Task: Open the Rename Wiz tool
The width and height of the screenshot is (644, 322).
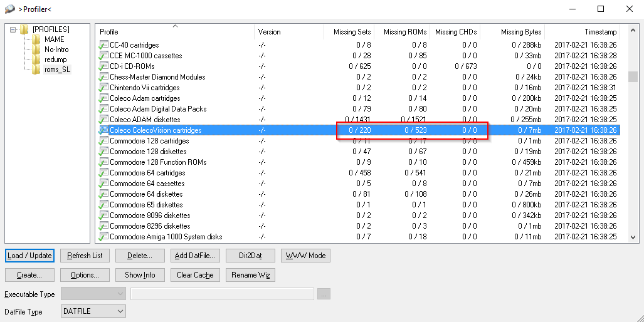Action: coord(250,275)
